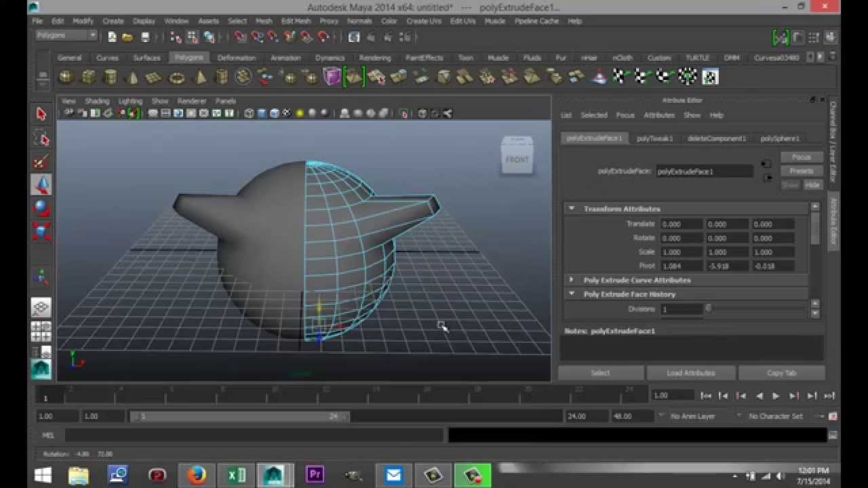The image size is (868, 488).
Task: Switch to the polySphere1 tab
Action: (780, 138)
